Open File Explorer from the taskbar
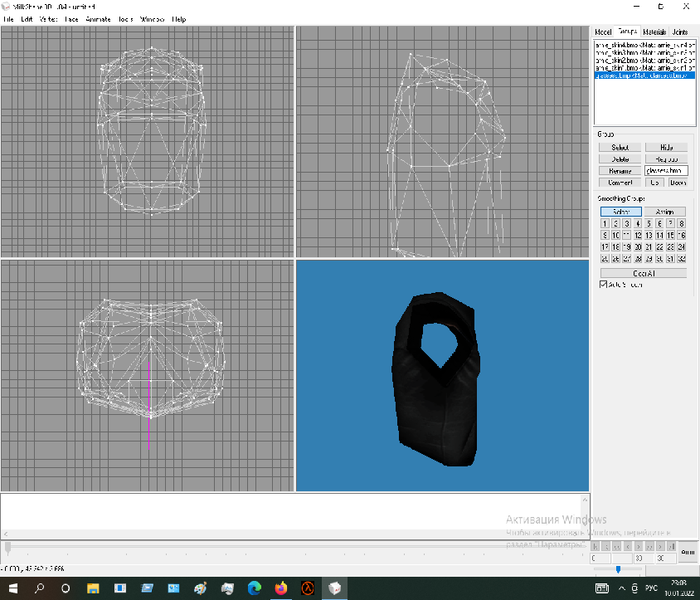Screen dimensions: 700x600 click(92, 588)
